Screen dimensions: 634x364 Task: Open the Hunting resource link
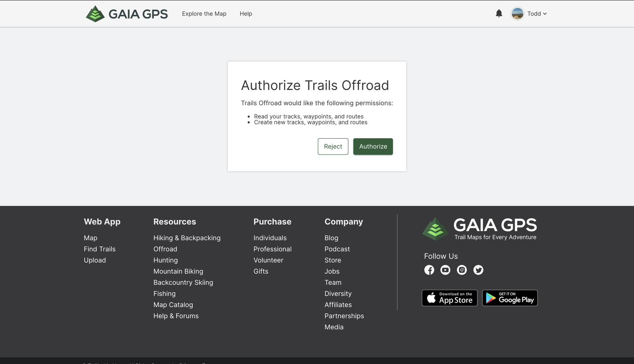166,260
